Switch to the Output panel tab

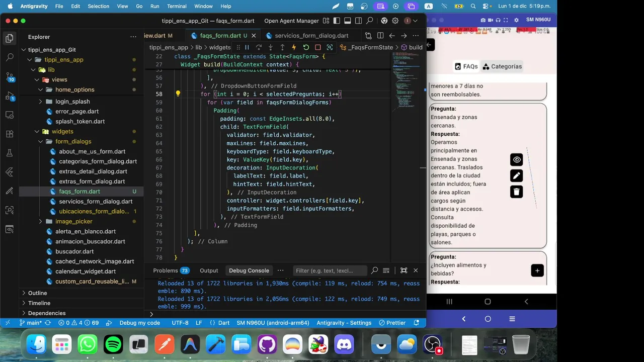pos(209,270)
